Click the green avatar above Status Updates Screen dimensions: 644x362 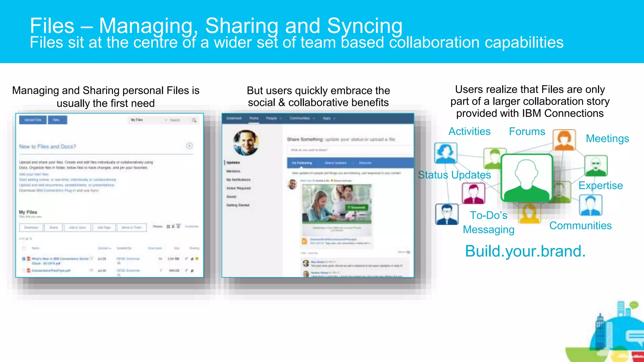click(492, 158)
